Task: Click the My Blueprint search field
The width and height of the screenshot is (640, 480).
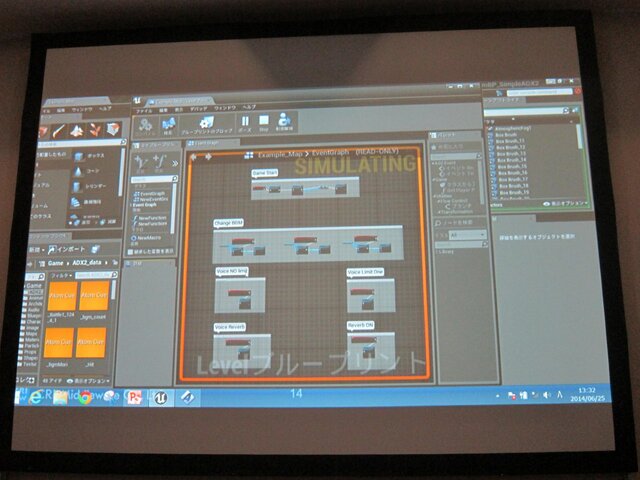Action: pyautogui.click(x=154, y=179)
